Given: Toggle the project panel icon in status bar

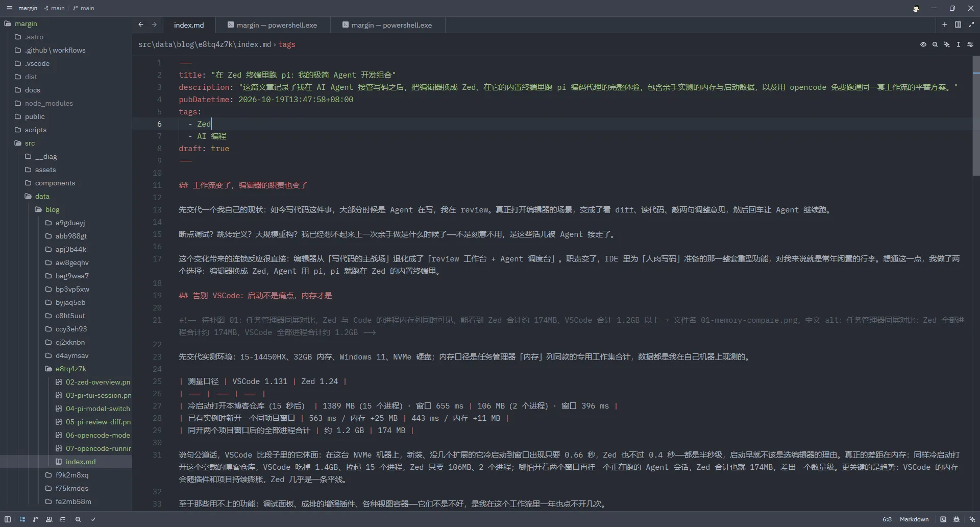Looking at the screenshot, I should pyautogui.click(x=22, y=519).
